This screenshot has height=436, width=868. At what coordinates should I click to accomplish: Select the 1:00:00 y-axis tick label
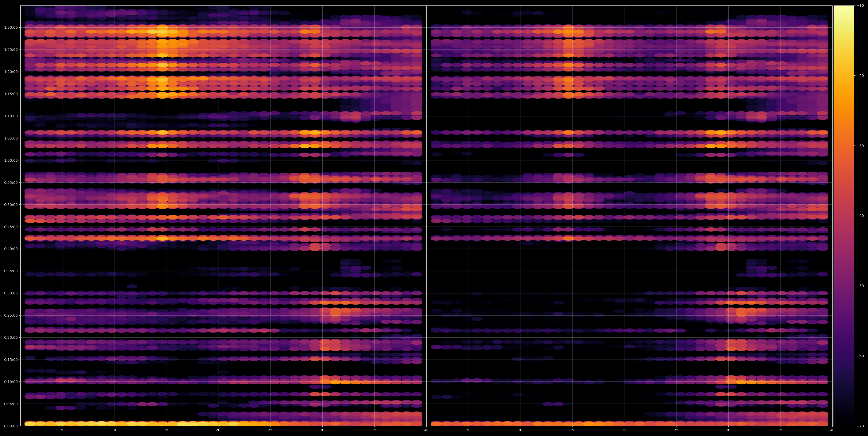11,160
